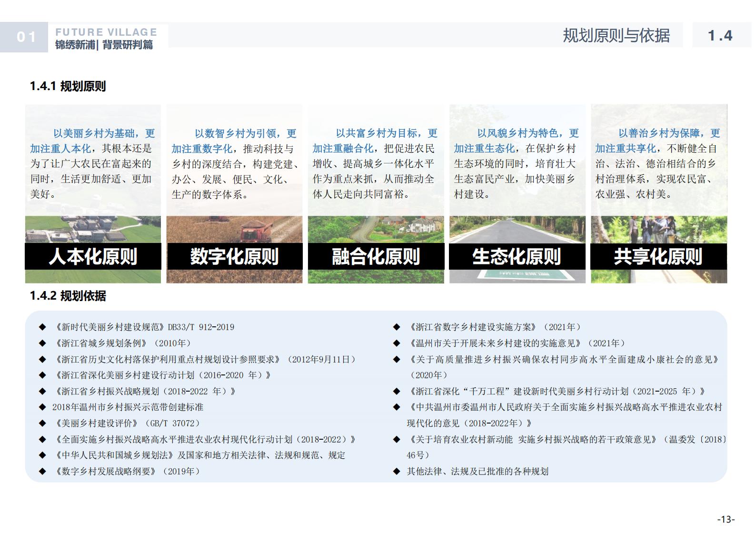
Task: Click the line 《新时代美丽乡村建设规范》DB33/T 912-2019
Action: pyautogui.click(x=144, y=327)
